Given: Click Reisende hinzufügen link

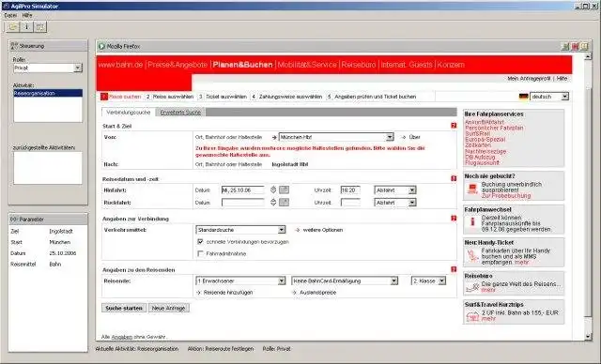Looking at the screenshot, I should click(x=228, y=292).
